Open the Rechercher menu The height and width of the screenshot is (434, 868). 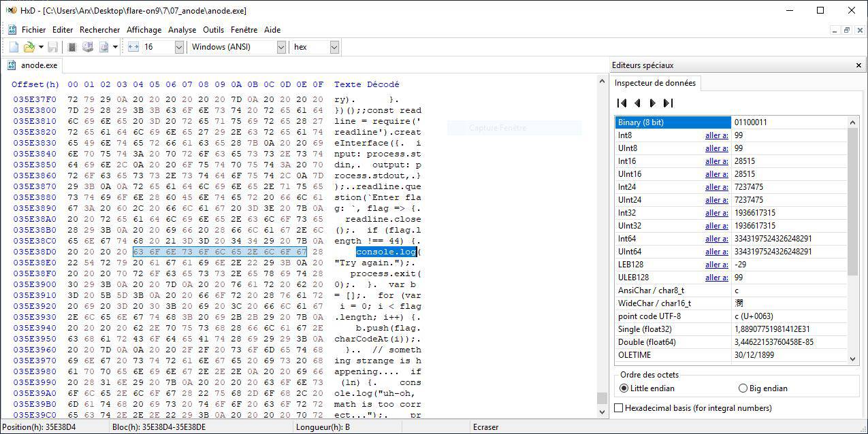(99, 30)
